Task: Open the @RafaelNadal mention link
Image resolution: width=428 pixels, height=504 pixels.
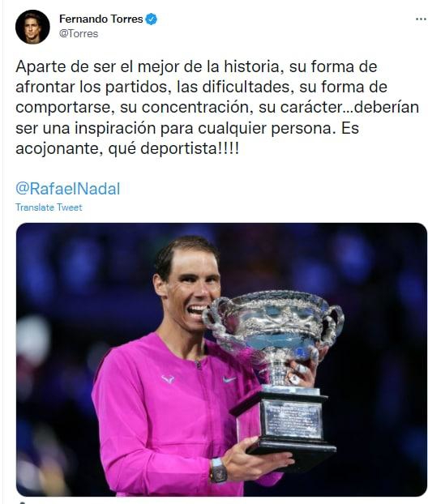Action: [x=67, y=188]
